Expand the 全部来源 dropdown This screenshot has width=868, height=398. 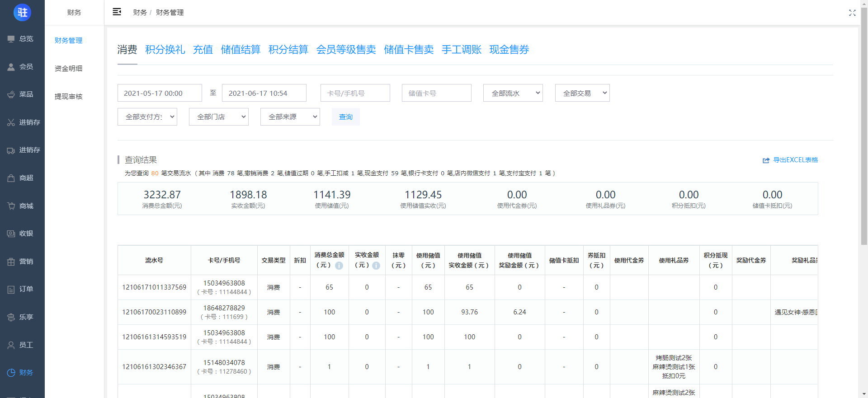point(290,117)
